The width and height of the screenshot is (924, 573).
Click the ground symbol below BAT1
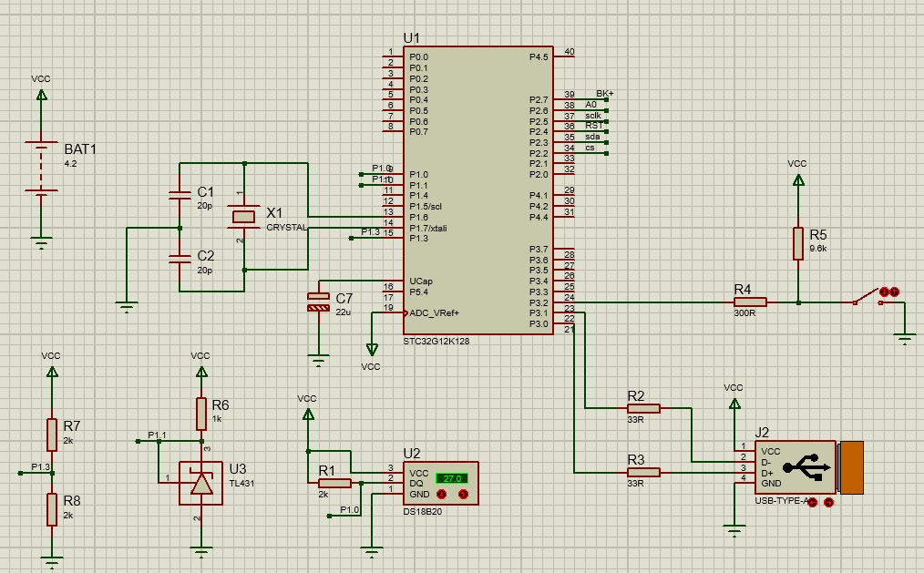point(41,242)
